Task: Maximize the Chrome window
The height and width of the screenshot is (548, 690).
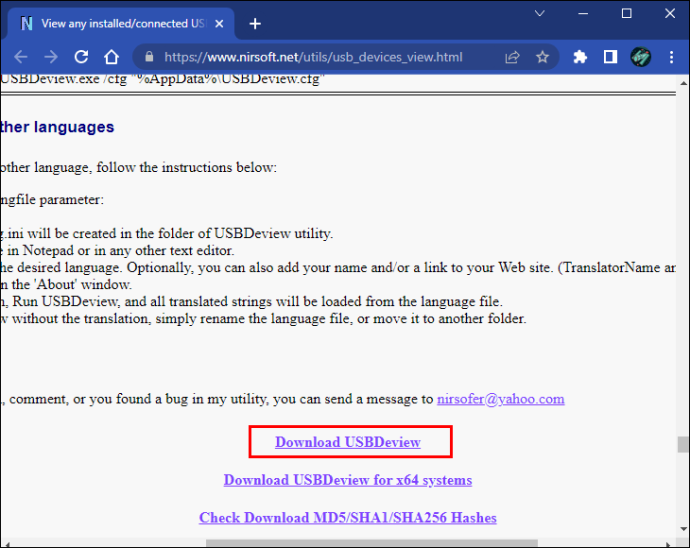Action: 626,14
